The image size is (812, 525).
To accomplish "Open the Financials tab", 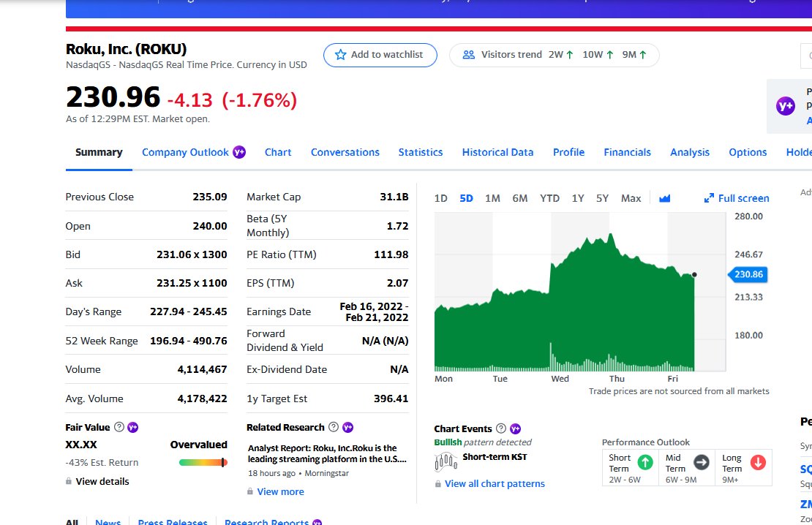I will pos(627,152).
